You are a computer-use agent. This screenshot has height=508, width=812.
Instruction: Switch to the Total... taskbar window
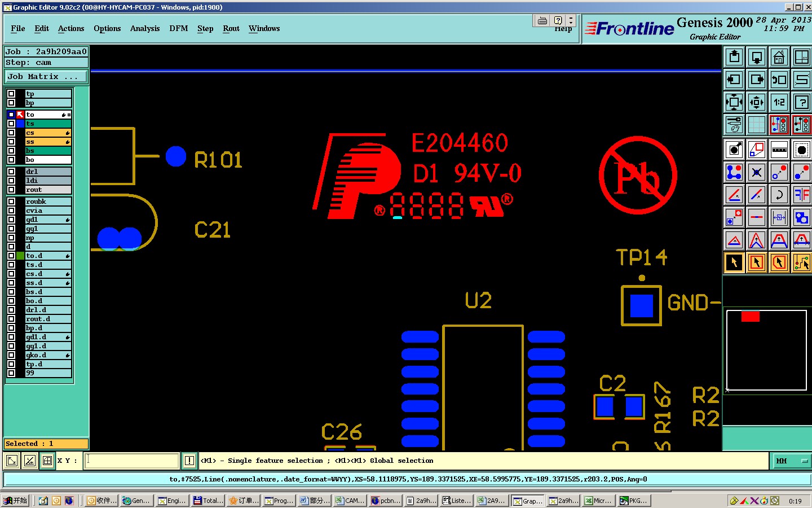coord(208,501)
